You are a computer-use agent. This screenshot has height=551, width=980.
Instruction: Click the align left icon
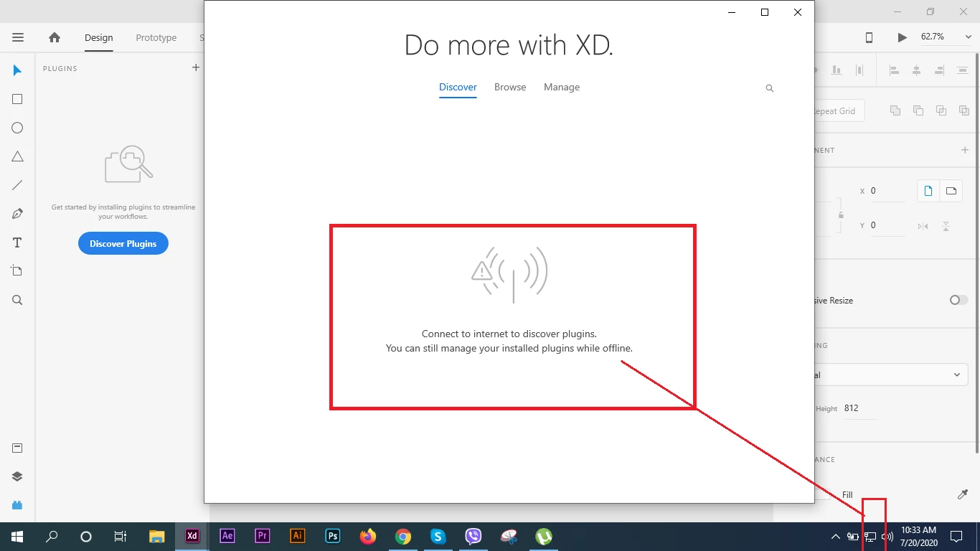coord(894,70)
